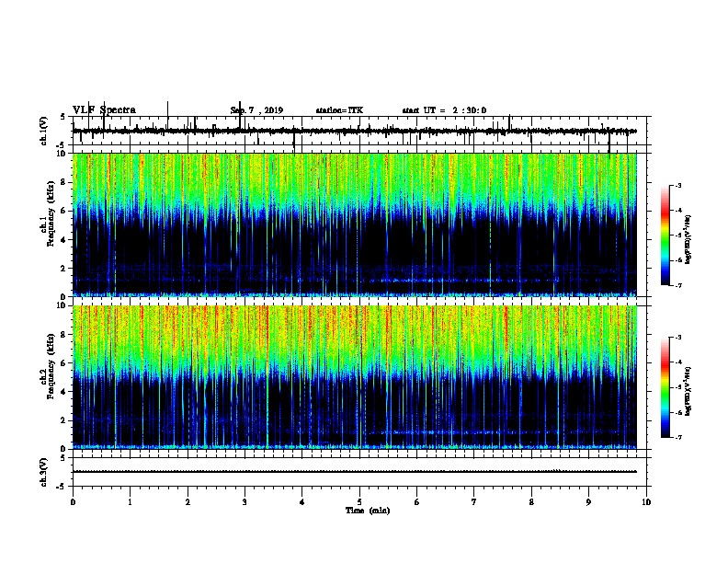Click the time axis tick label "0"
Image resolution: width=728 pixels, height=563 pixels.
pyautogui.click(x=73, y=502)
